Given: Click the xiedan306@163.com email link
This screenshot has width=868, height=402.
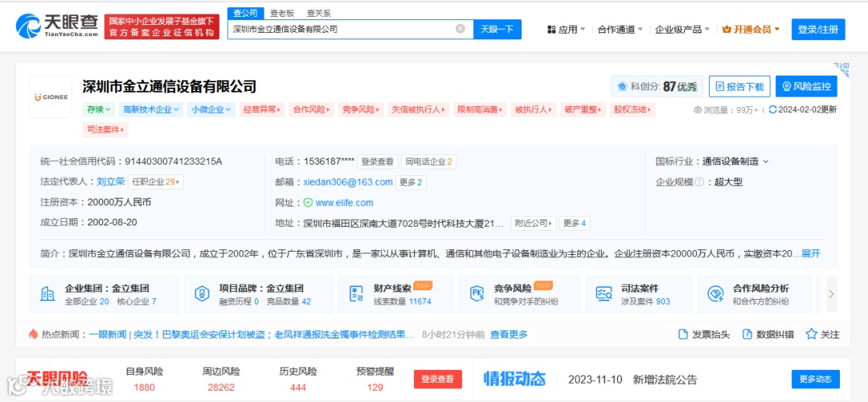Looking at the screenshot, I should (x=348, y=183).
